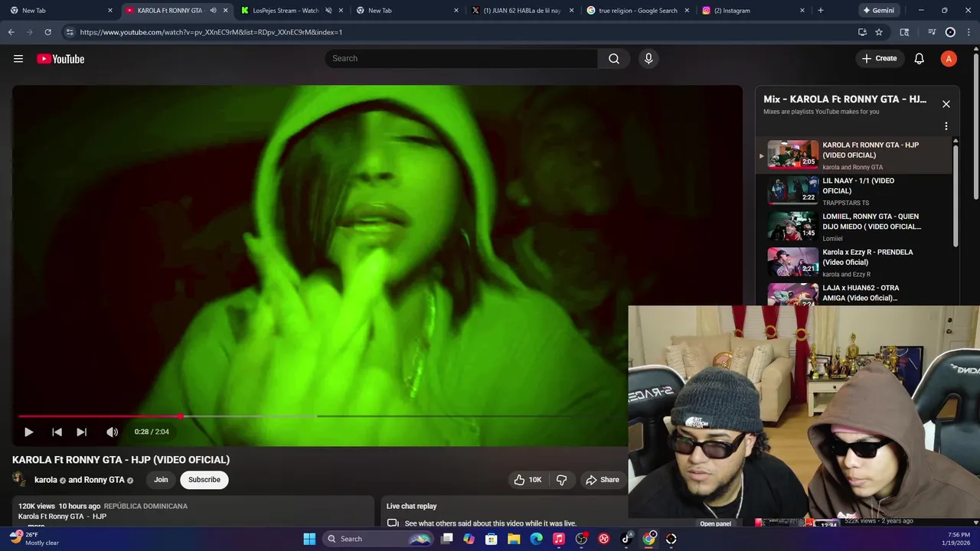This screenshot has height=551, width=980.
Task: Open File Explorer from taskbar
Action: [514, 539]
